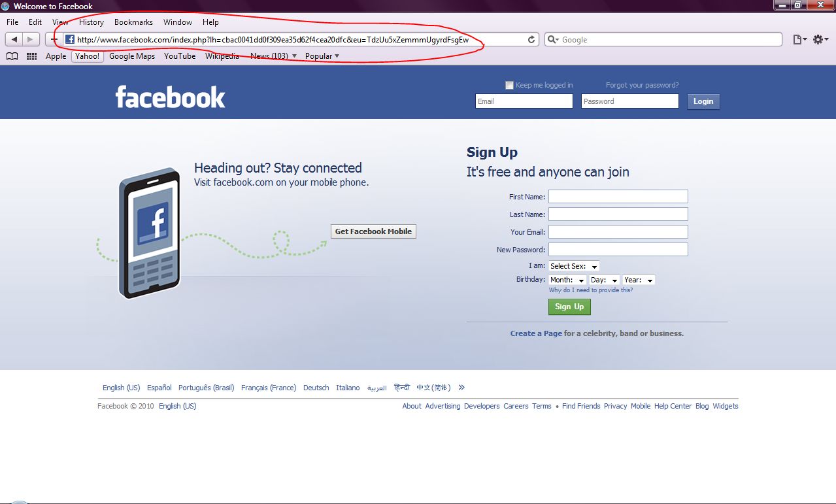
Task: Click the green Sign Up button
Action: point(569,307)
